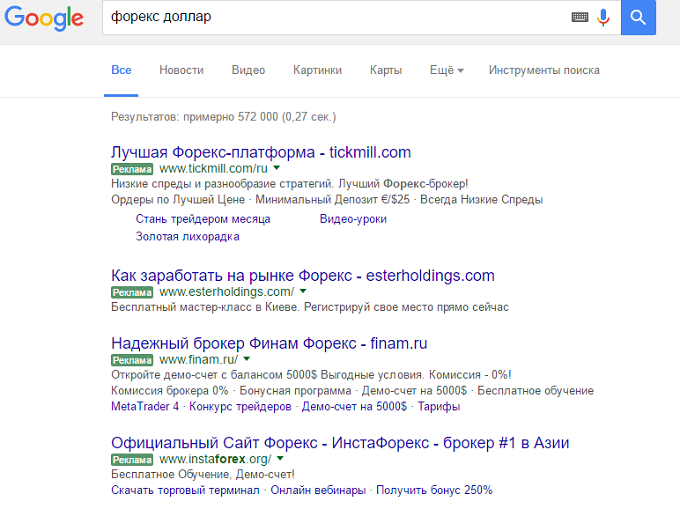Image resolution: width=680 pixels, height=509 pixels.
Task: Expand dropdown arrow next to www.tickmill.com/ru
Action: tap(277, 168)
